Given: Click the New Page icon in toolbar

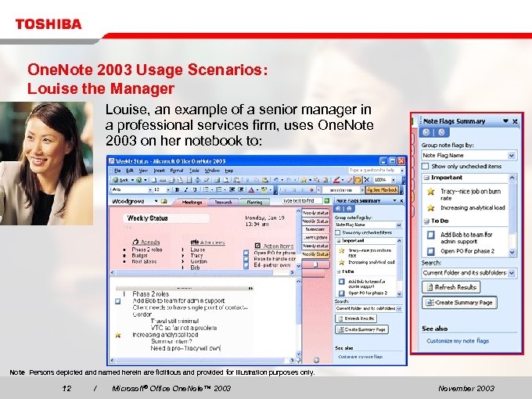Looking at the screenshot, I should pyautogui.click(x=154, y=180).
